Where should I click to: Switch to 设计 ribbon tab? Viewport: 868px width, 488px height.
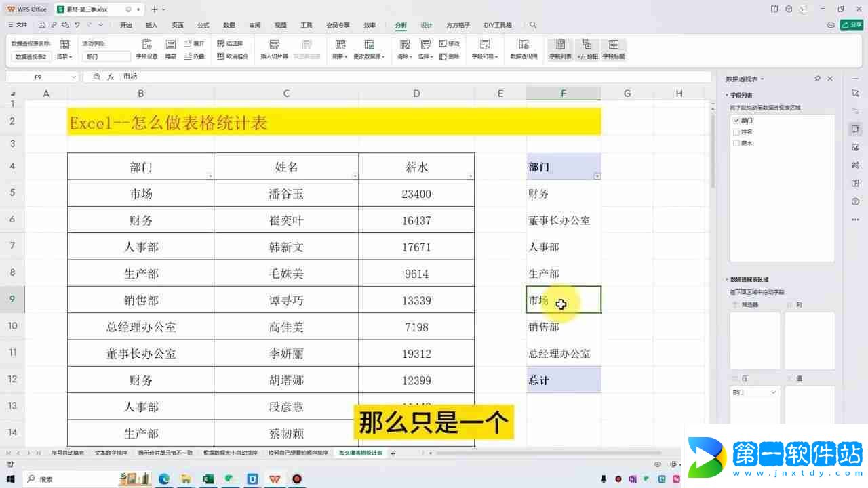point(427,25)
